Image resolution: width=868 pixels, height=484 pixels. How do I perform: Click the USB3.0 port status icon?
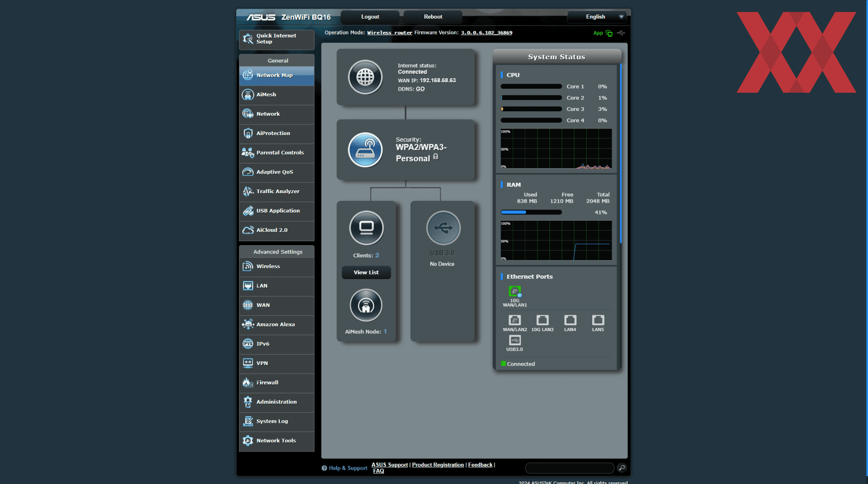[x=514, y=340]
